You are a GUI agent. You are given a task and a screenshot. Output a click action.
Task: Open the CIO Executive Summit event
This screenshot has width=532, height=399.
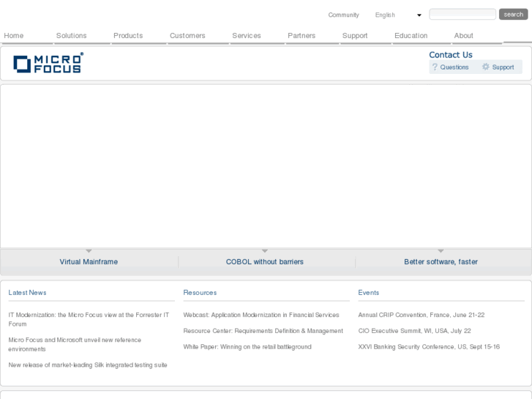tap(415, 331)
